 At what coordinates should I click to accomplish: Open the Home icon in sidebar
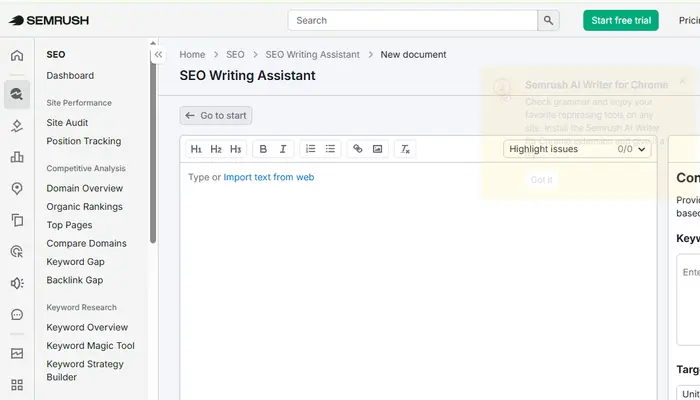(17, 55)
